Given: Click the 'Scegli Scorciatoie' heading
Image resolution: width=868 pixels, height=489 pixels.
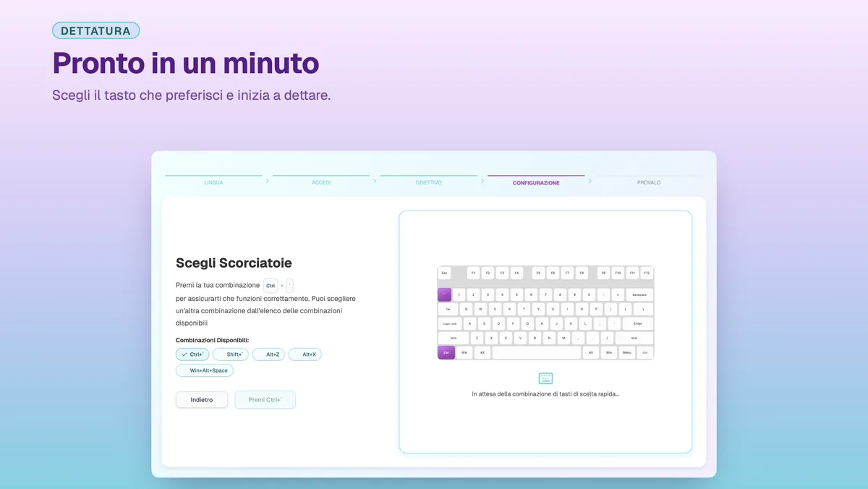Looking at the screenshot, I should click(x=234, y=263).
